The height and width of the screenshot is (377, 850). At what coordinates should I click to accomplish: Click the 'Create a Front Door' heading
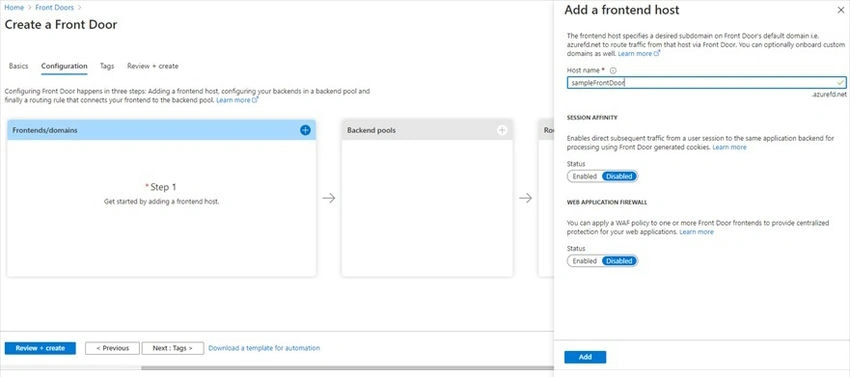(x=61, y=24)
